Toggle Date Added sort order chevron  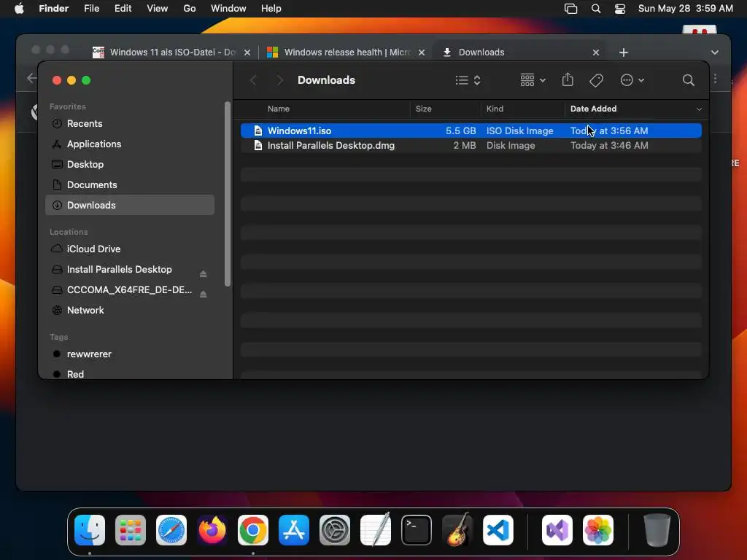point(699,109)
